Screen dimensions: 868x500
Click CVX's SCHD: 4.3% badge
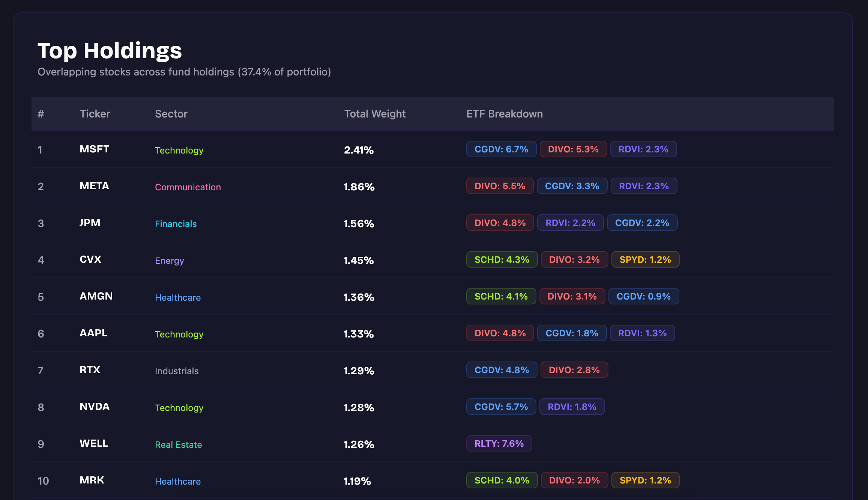(x=502, y=259)
